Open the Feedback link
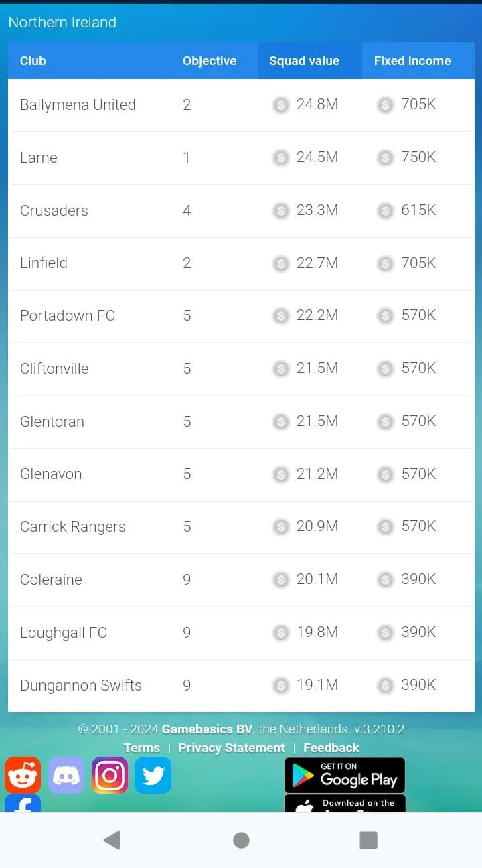 pyautogui.click(x=331, y=748)
